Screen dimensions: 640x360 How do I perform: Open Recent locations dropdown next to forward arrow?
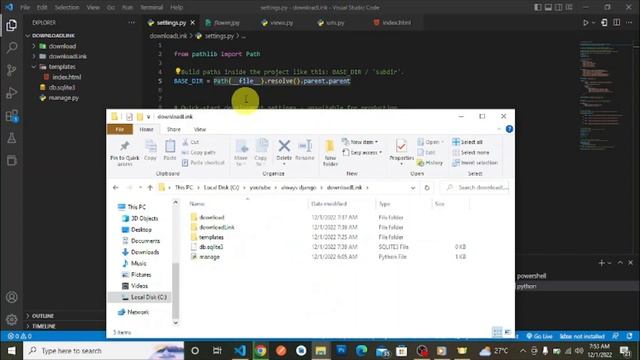click(x=140, y=188)
